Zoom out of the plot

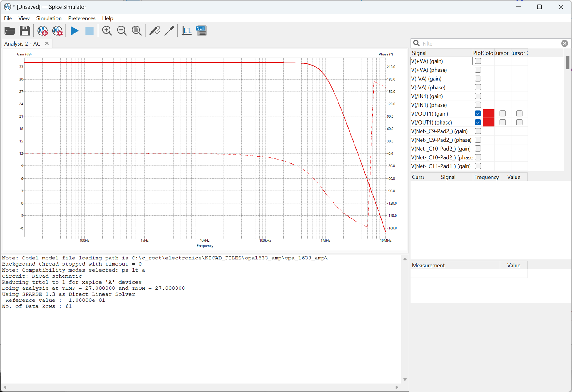tap(122, 31)
